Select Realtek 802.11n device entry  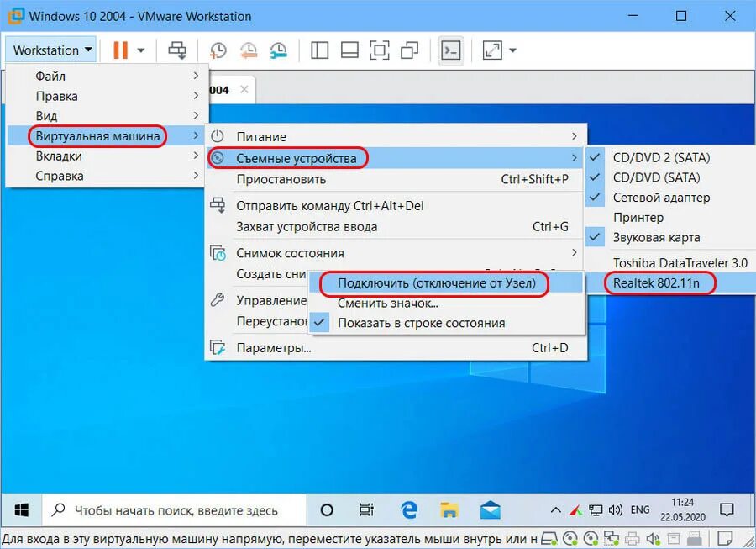[x=670, y=282]
